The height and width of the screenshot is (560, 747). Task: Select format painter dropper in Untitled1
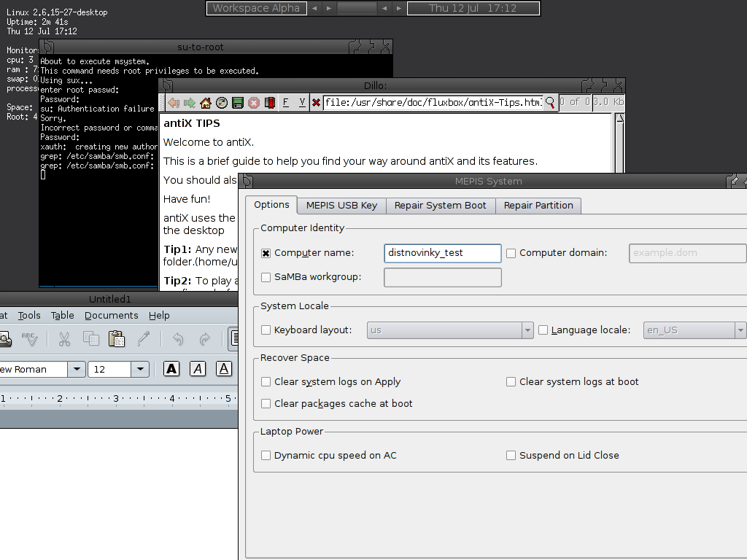pos(144,339)
